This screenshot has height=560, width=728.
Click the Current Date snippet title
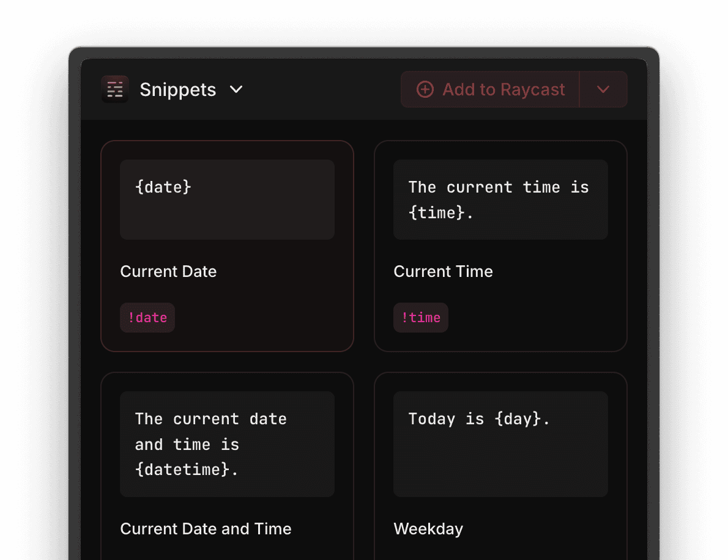(168, 271)
